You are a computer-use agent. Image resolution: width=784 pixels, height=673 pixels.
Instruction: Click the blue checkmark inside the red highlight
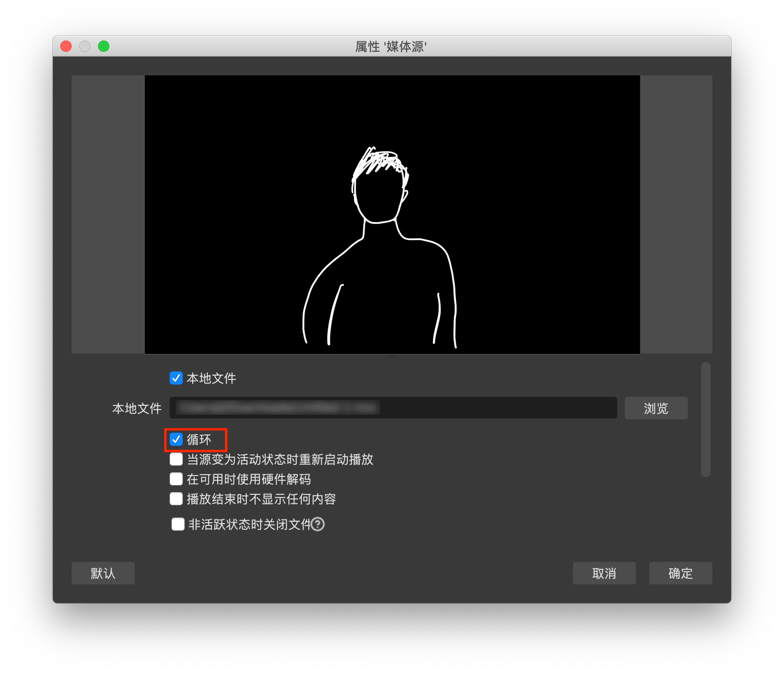click(x=176, y=439)
